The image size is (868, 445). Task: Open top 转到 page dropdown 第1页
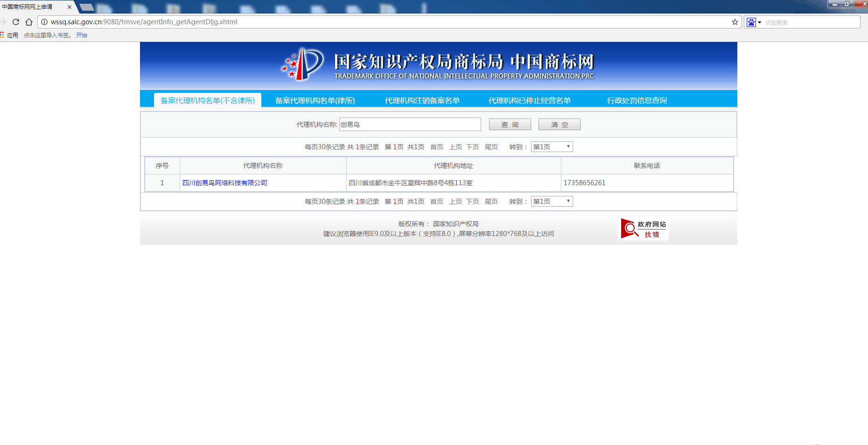pos(552,147)
